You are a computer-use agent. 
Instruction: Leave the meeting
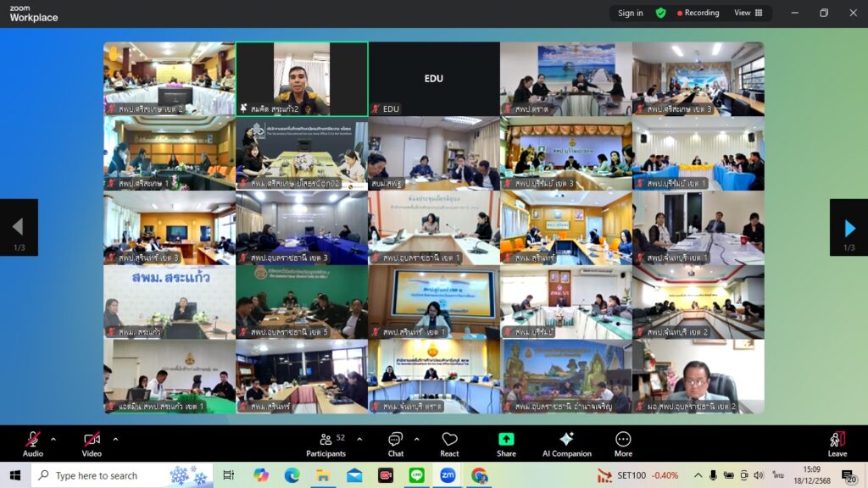(837, 444)
